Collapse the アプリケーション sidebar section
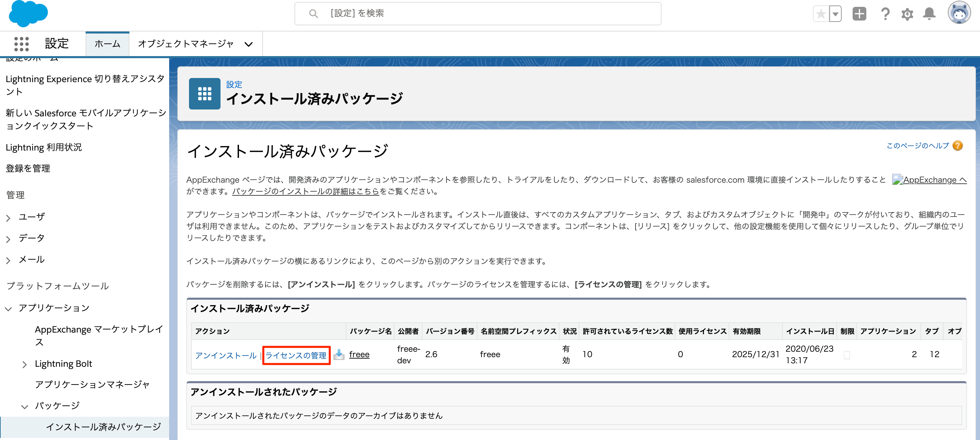This screenshot has height=440, width=980. tap(8, 309)
